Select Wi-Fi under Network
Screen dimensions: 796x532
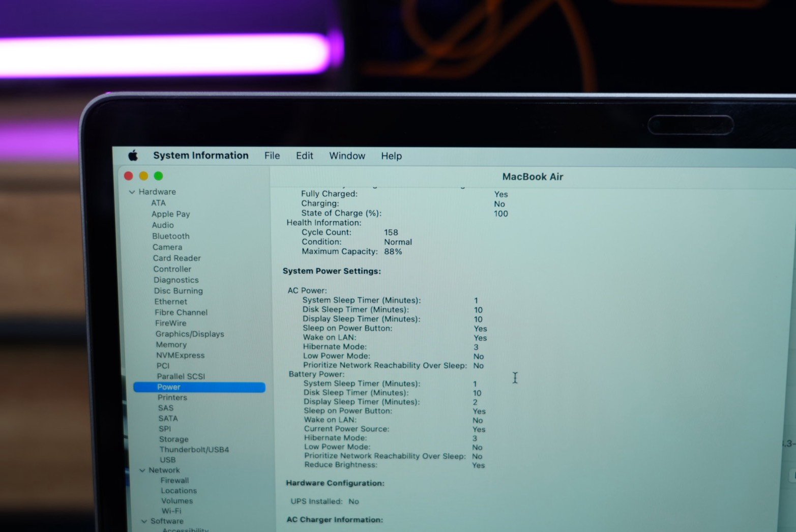coord(171,511)
